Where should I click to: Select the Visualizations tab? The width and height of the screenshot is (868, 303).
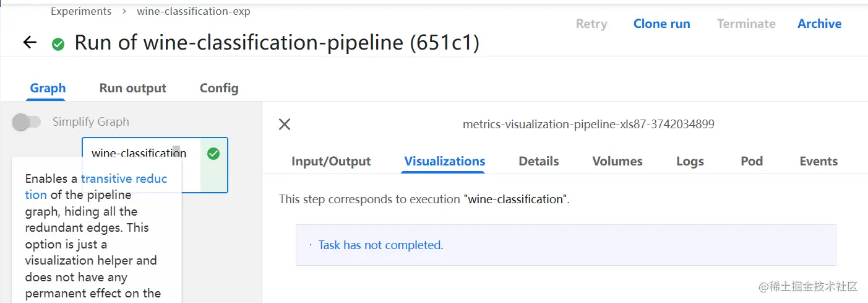point(444,161)
